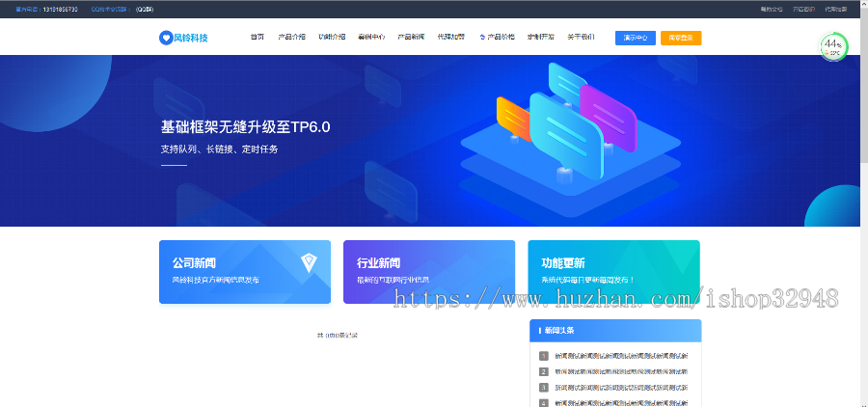Click the 风铃科技 heart logo icon
Viewport: 868px width, 407px height.
(x=166, y=38)
